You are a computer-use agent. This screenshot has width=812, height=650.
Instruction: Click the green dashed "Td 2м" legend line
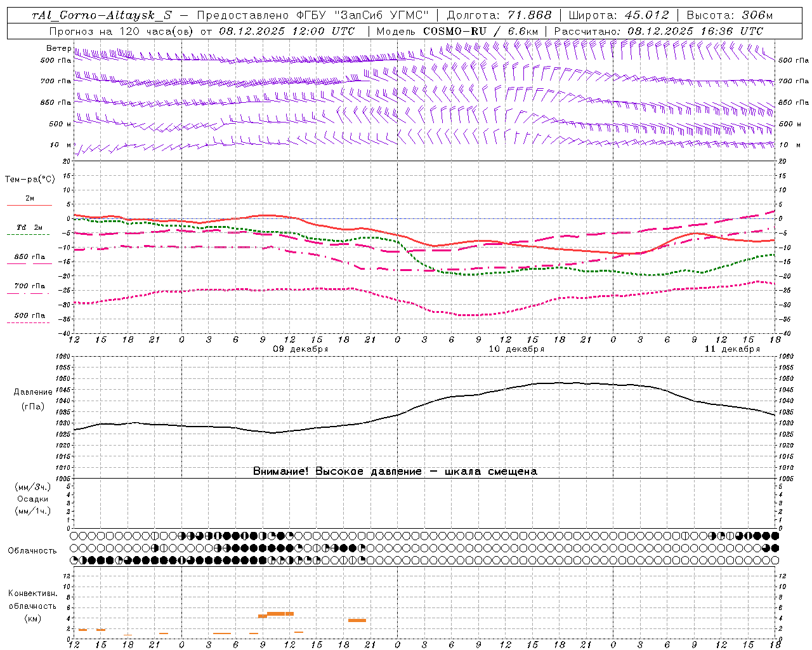click(x=28, y=235)
